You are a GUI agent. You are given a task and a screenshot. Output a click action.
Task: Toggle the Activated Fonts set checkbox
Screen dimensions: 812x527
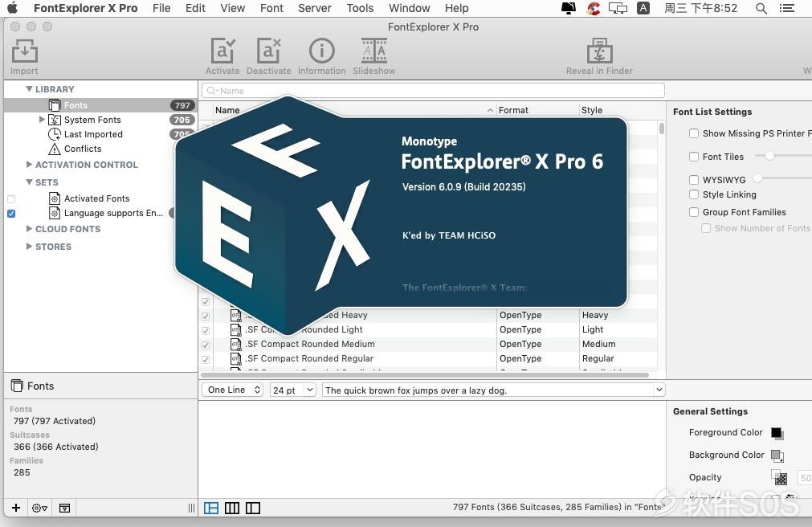[11, 199]
